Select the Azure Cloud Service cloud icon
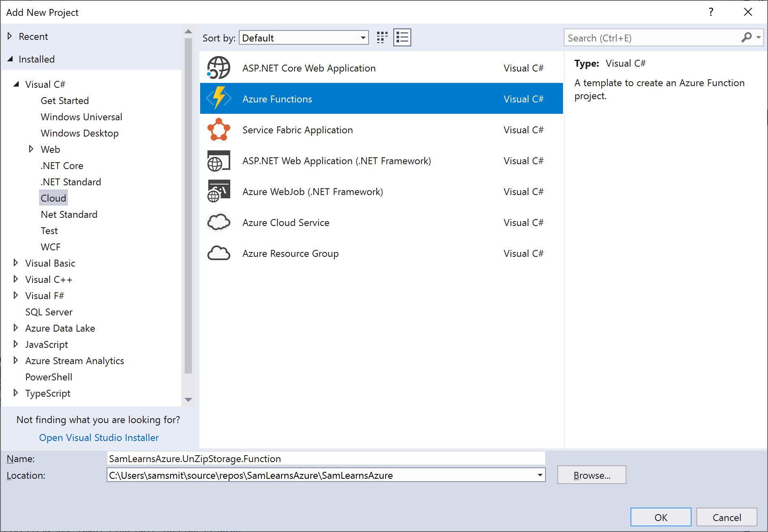768x532 pixels. click(x=219, y=222)
